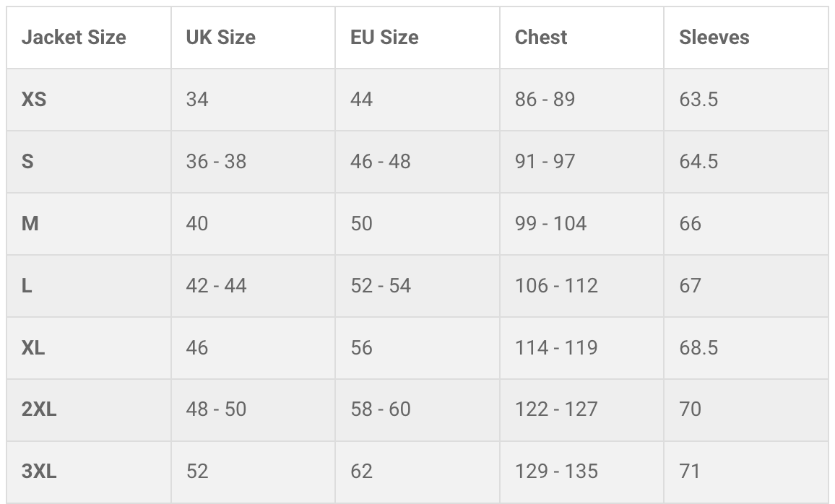Select UK size 36 - 38 cell
The width and height of the screenshot is (835, 504).
pyautogui.click(x=216, y=161)
